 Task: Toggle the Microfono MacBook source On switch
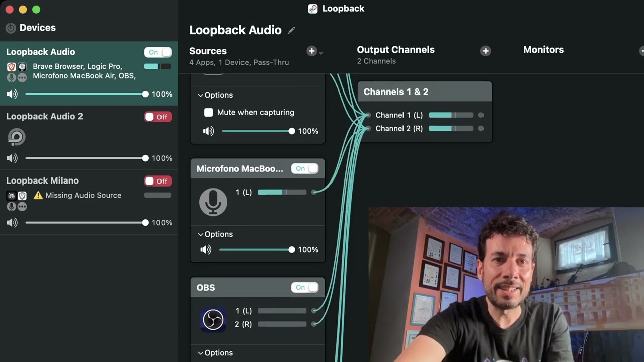pos(305,169)
